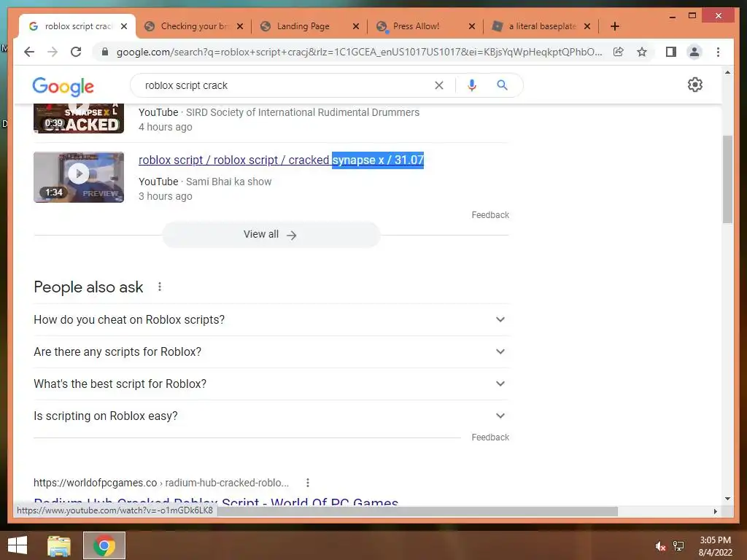Go to Google home via logo
Viewport: 747px width, 560px height.
coord(63,87)
